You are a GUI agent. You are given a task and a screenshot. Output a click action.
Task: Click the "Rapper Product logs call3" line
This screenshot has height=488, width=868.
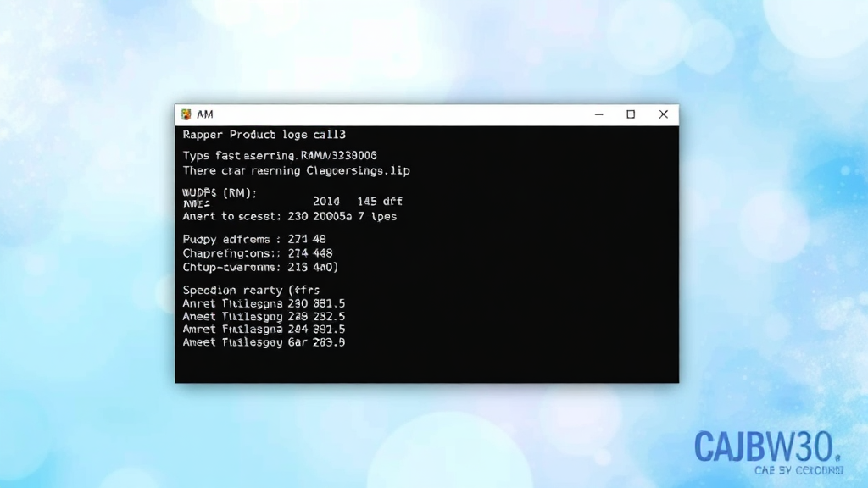pyautogui.click(x=264, y=135)
